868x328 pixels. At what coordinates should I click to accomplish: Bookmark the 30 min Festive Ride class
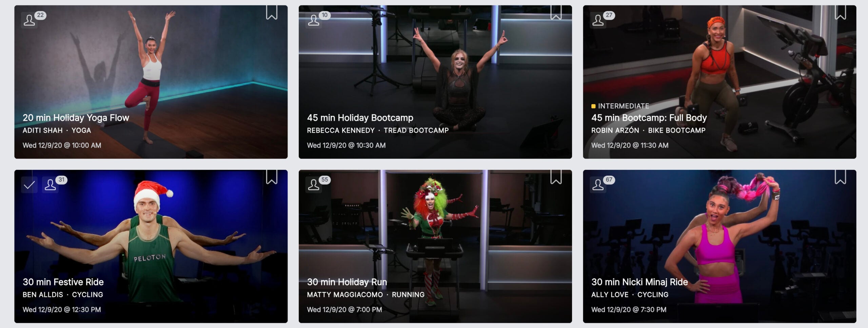tap(272, 177)
